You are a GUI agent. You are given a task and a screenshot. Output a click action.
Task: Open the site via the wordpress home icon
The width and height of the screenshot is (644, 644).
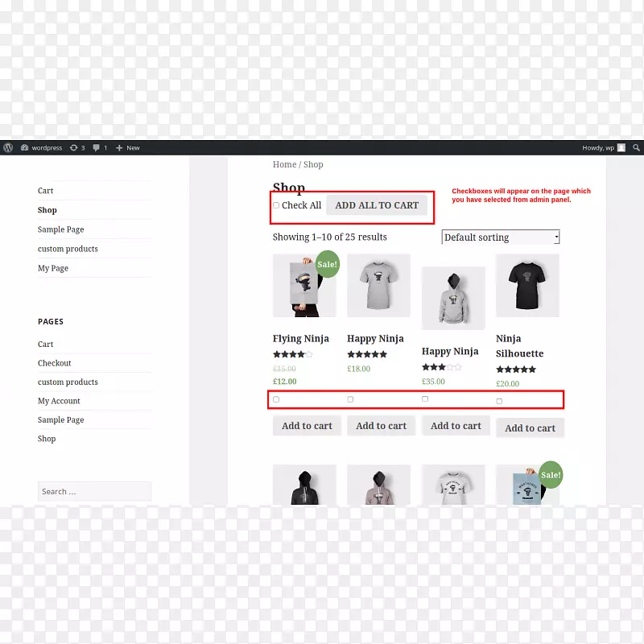click(x=25, y=147)
